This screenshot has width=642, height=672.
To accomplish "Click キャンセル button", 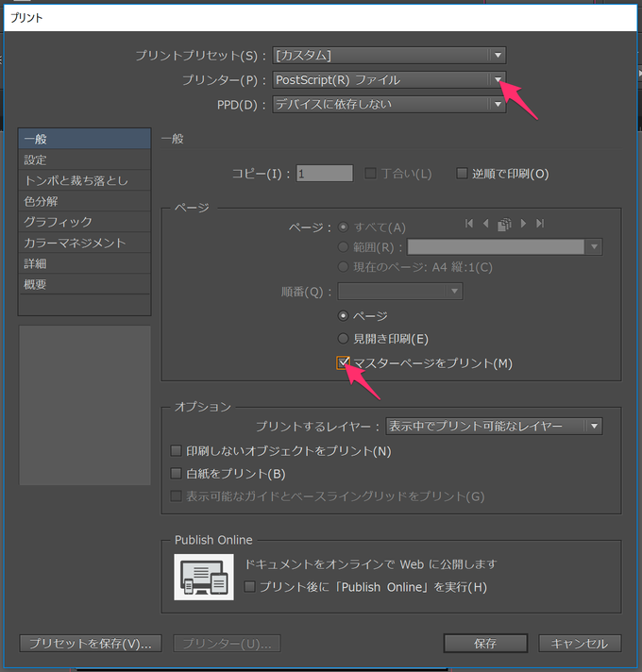I will pyautogui.click(x=580, y=644).
